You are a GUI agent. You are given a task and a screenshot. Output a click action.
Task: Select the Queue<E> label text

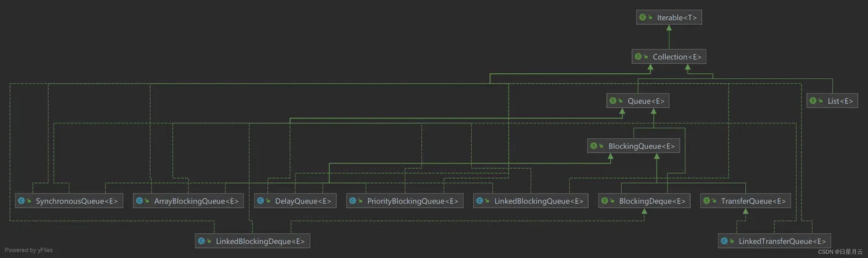pos(646,100)
